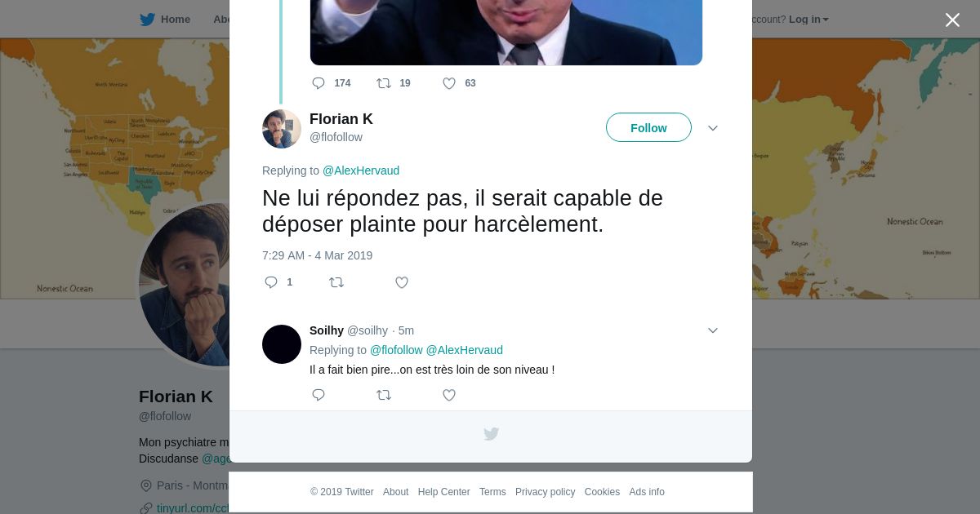The image size is (980, 514).
Task: Open Soilhy's black profile avatar
Action: tap(282, 344)
